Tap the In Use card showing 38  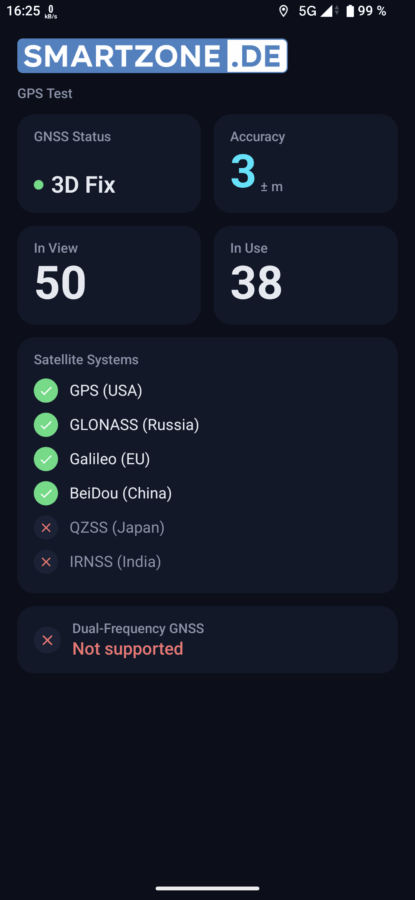point(305,275)
